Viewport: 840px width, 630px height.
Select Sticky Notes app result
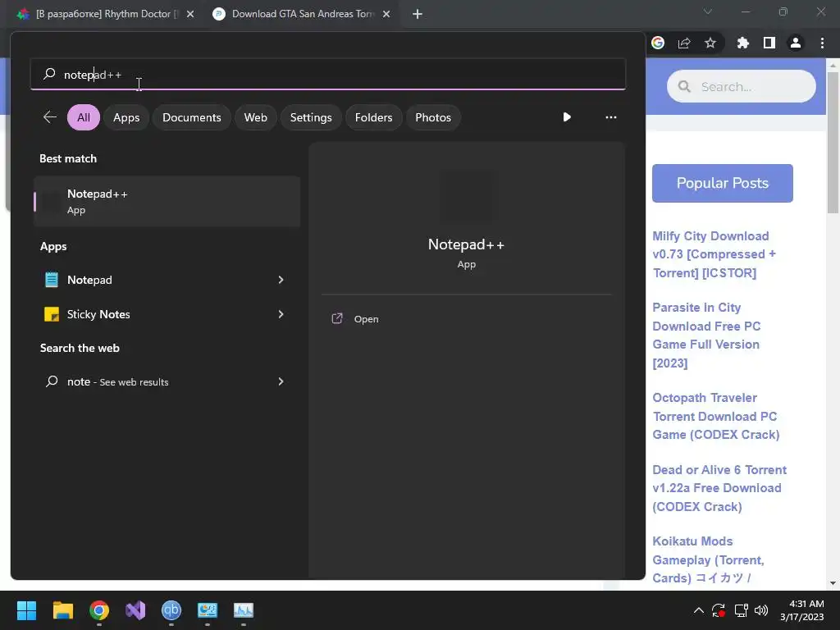coord(167,314)
